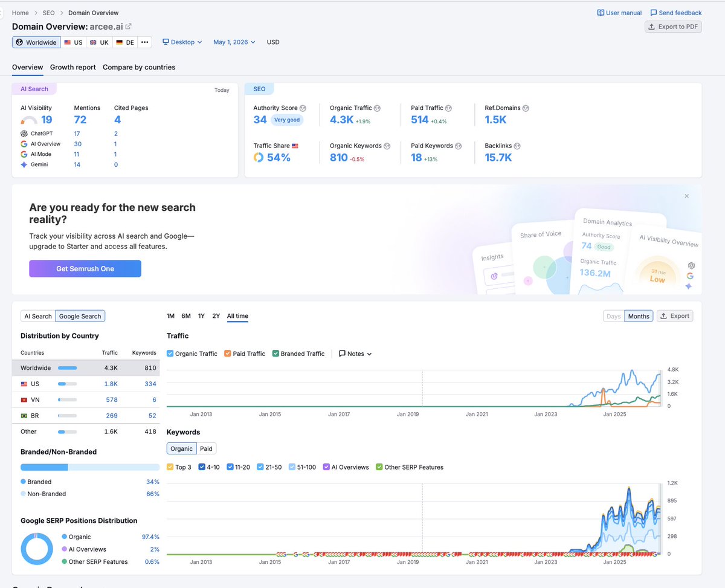Expand the Notes dropdown
The width and height of the screenshot is (725, 588).
(355, 354)
